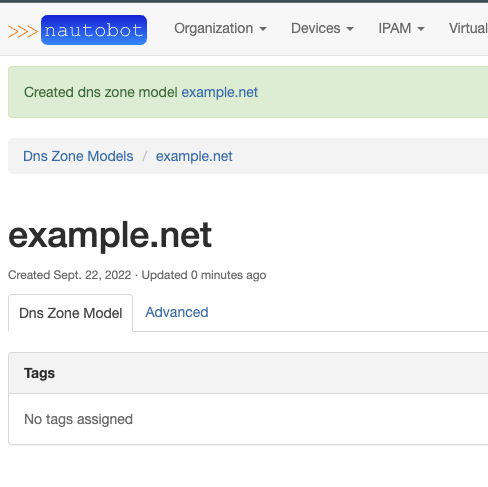The width and height of the screenshot is (488, 487).
Task: Click the green success alert banner
Action: coord(248,92)
